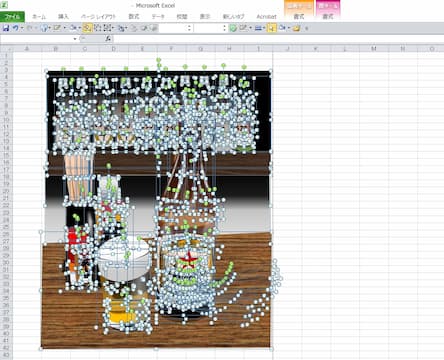Click the shape width input field
The width and height of the screenshot is (444, 360).
[208, 28]
